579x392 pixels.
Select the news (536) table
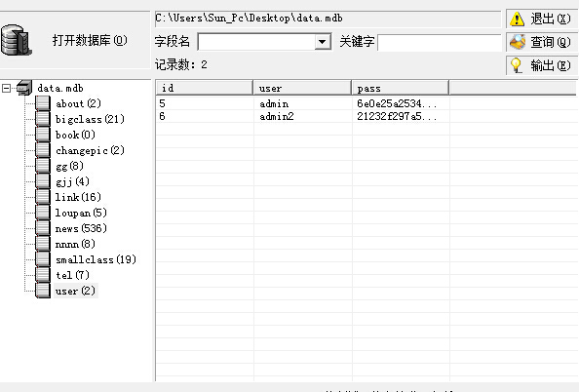81,229
